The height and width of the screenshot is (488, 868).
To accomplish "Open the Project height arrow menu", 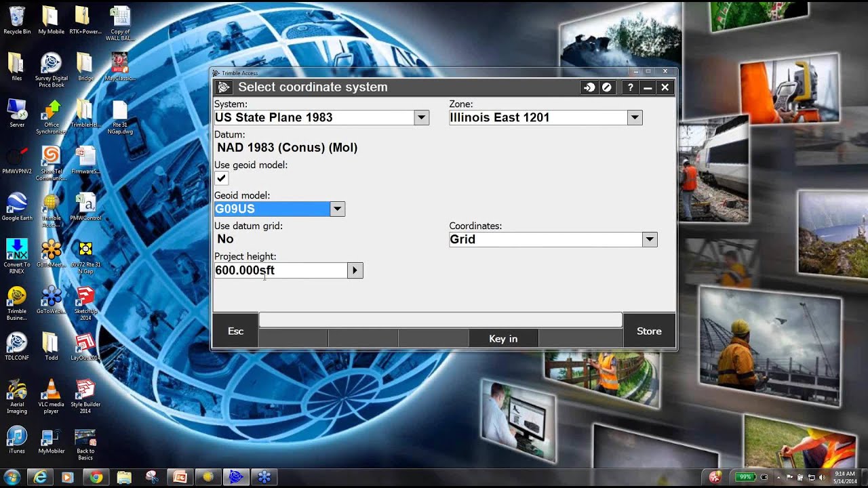I will tap(355, 270).
